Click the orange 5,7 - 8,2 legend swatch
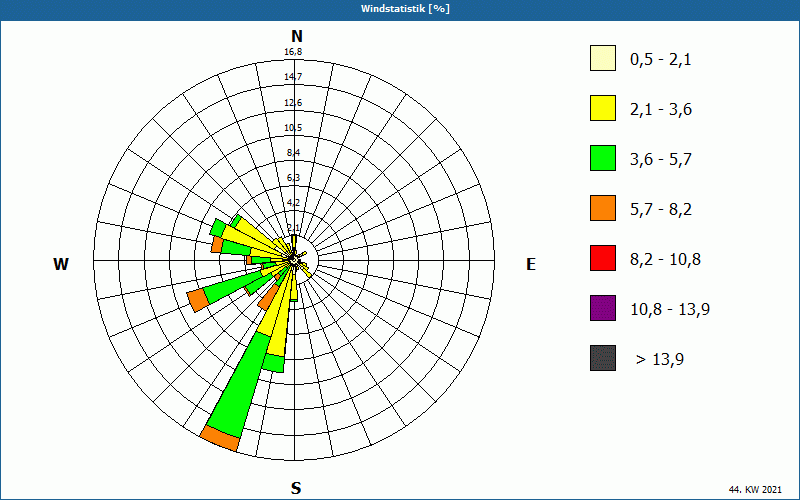800x500 pixels. (x=603, y=208)
